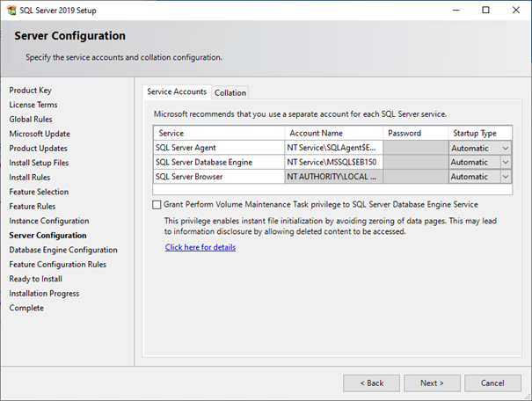The width and height of the screenshot is (532, 401).
Task: Click the Password column header
Action: pos(416,133)
